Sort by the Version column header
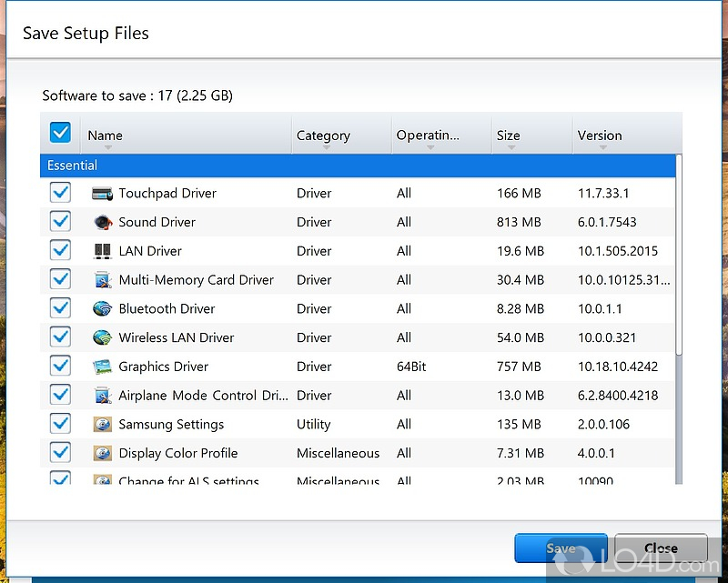Image resolution: width=728 pixels, height=583 pixels. (x=600, y=136)
